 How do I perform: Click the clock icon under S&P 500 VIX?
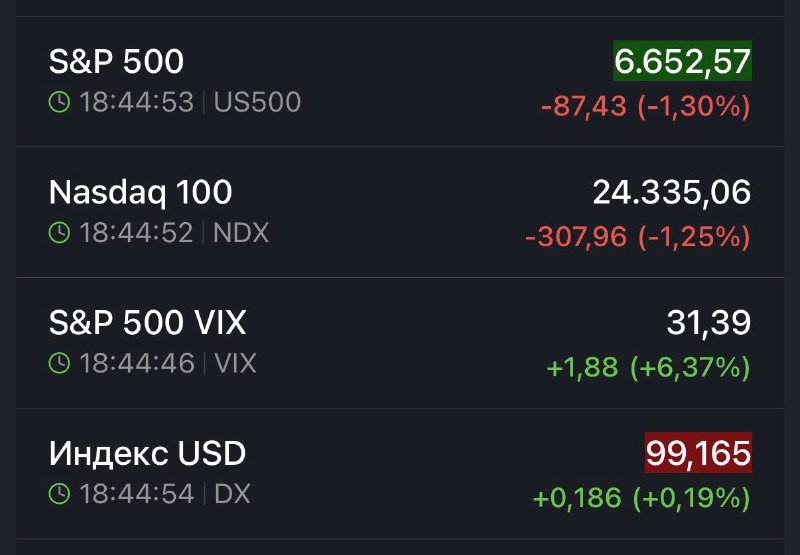[60, 363]
